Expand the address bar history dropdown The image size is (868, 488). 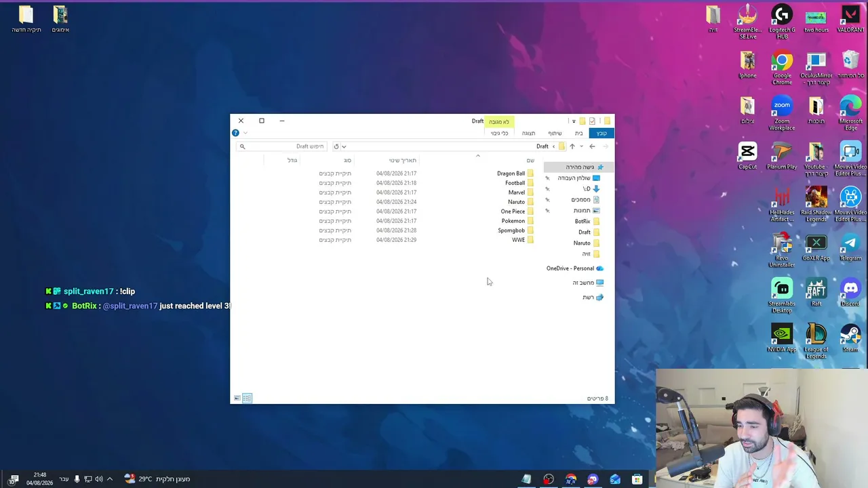pyautogui.click(x=344, y=146)
